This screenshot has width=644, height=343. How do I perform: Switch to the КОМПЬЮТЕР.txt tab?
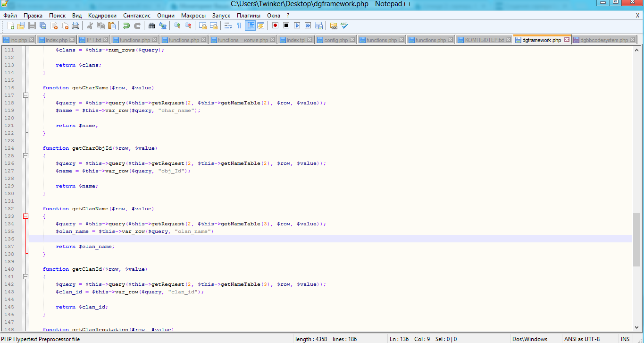(484, 40)
